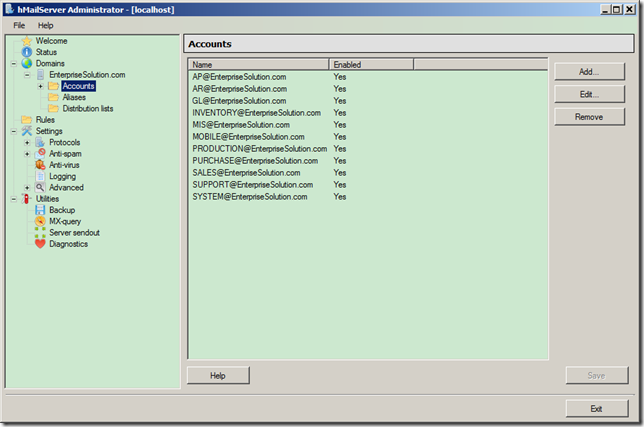Select Distribution lists in the tree
The width and height of the screenshot is (644, 427).
click(x=87, y=108)
